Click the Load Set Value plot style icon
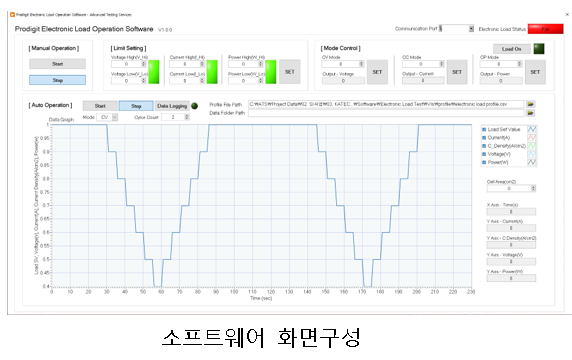 pos(532,129)
